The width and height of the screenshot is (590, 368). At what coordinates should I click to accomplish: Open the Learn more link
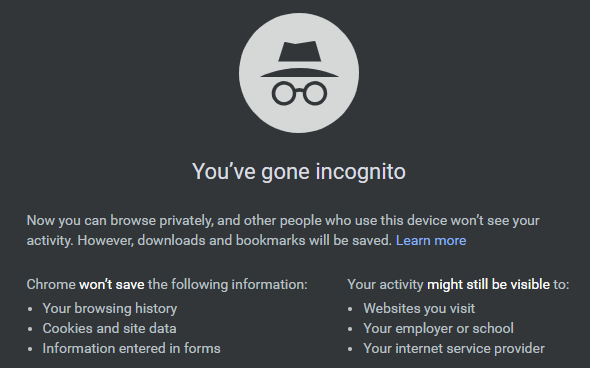coord(431,240)
